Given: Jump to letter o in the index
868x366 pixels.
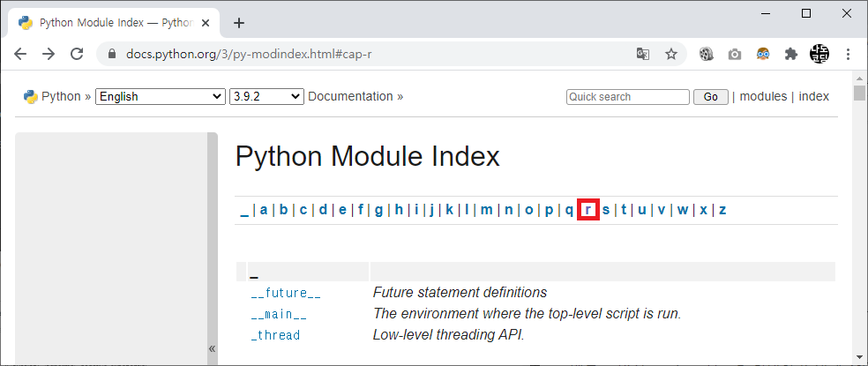Looking at the screenshot, I should point(528,210).
